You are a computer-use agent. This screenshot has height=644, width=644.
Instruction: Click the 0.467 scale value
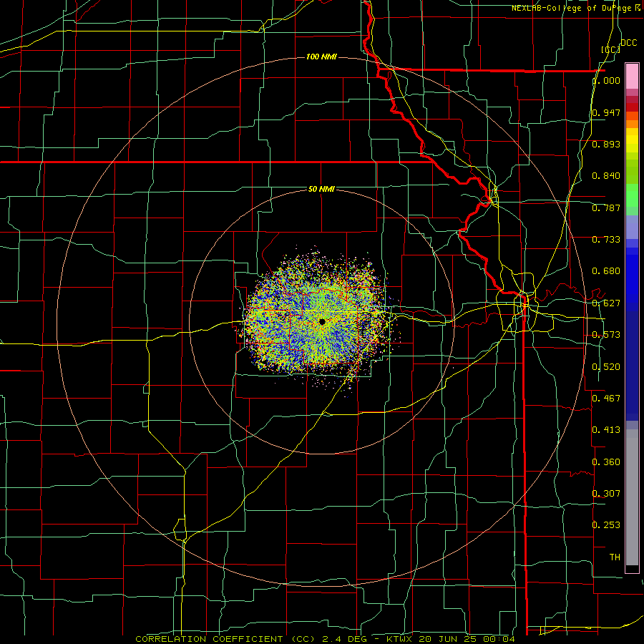[606, 398]
